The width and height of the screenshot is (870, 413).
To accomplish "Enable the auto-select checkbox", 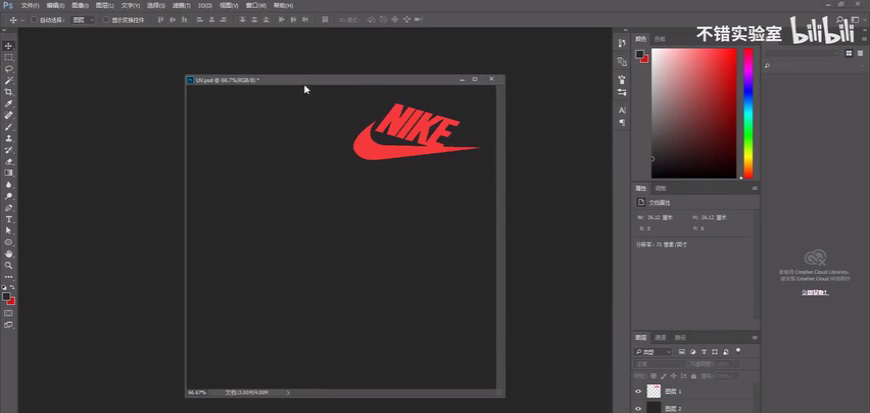I will 34,19.
